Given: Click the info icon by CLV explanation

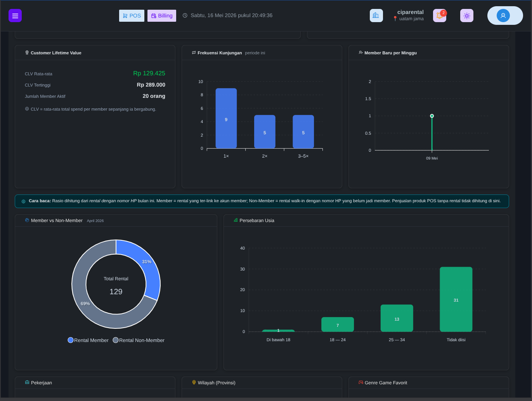Looking at the screenshot, I should 27,109.
